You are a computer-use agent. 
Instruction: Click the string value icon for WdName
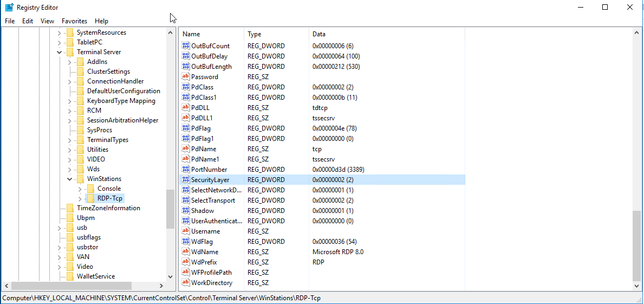(x=186, y=252)
